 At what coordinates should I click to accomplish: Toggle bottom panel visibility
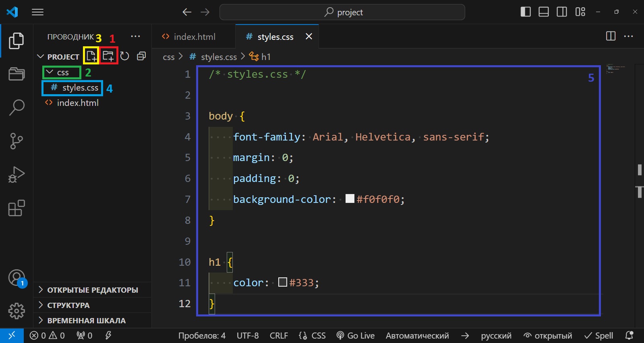coord(544,12)
